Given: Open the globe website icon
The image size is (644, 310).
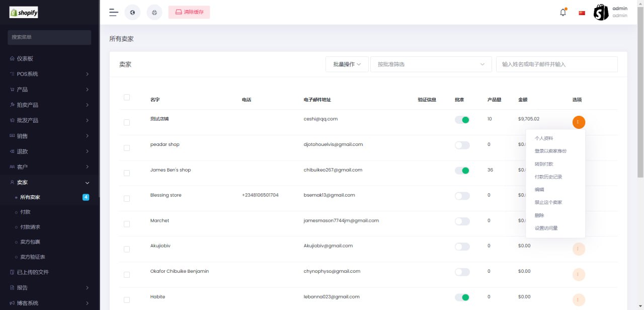Looking at the screenshot, I should (132, 13).
